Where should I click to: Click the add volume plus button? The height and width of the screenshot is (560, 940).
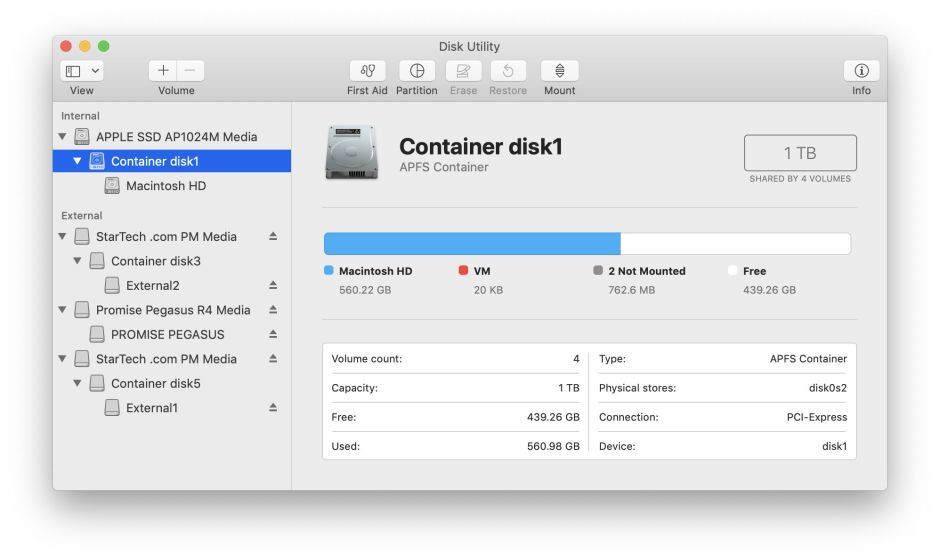tap(163, 71)
